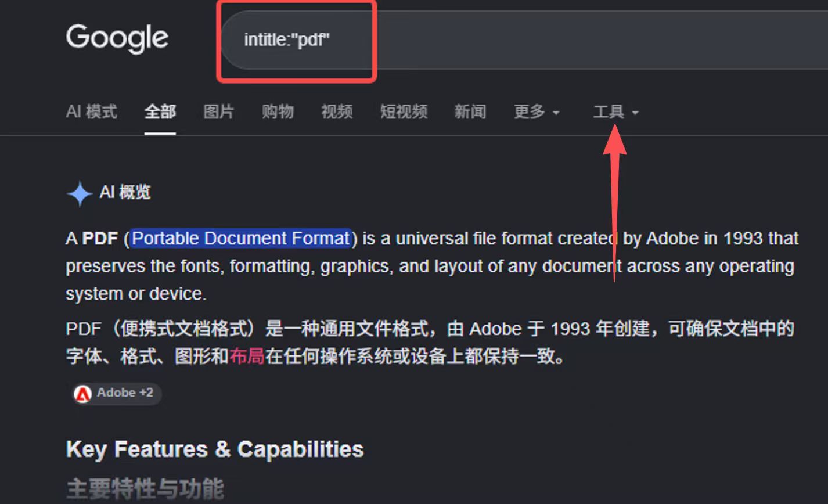Image resolution: width=828 pixels, height=504 pixels.
Task: Select the 全部 results tab
Action: tap(160, 111)
